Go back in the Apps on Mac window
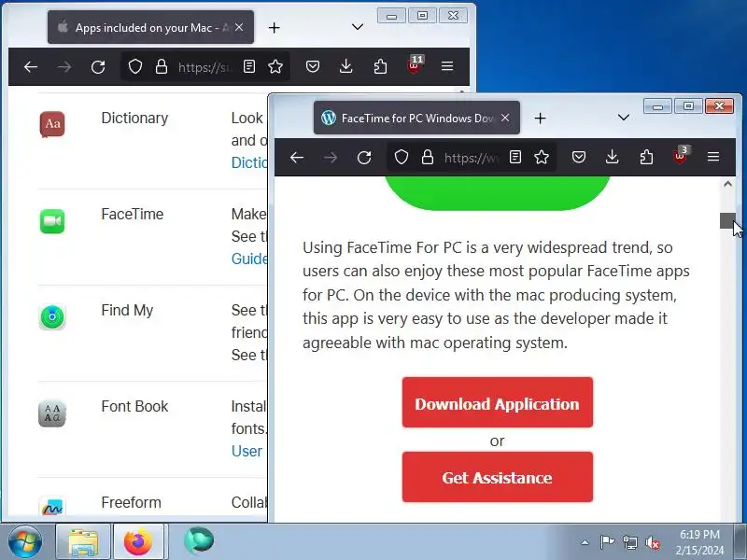This screenshot has height=560, width=747. [x=31, y=66]
